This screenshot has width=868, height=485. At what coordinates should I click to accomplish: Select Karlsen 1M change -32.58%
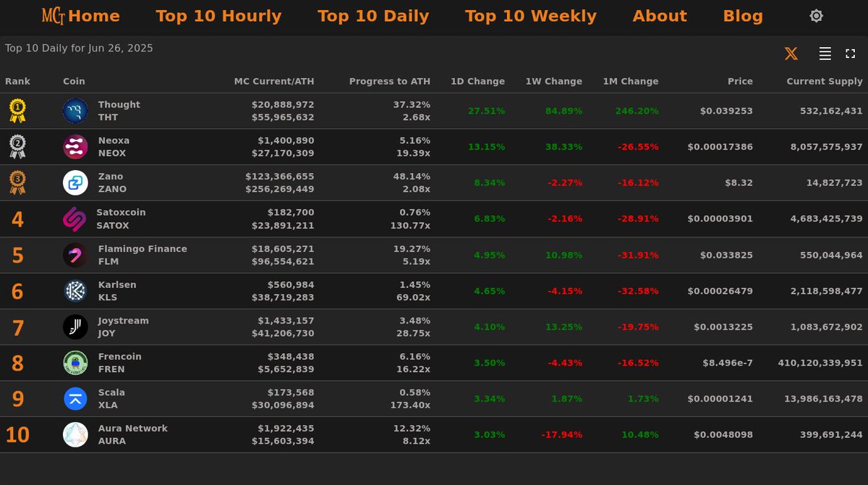(638, 291)
